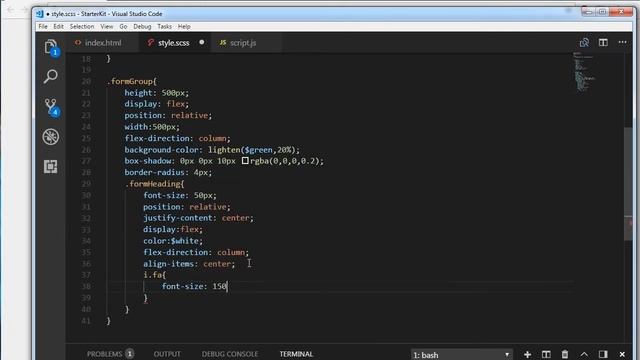Show the Output panel tab
This screenshot has height=360, width=640.
pos(167,354)
